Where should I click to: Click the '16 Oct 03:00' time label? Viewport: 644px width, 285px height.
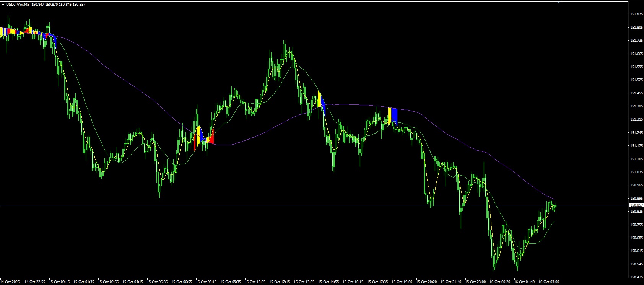(x=549, y=282)
